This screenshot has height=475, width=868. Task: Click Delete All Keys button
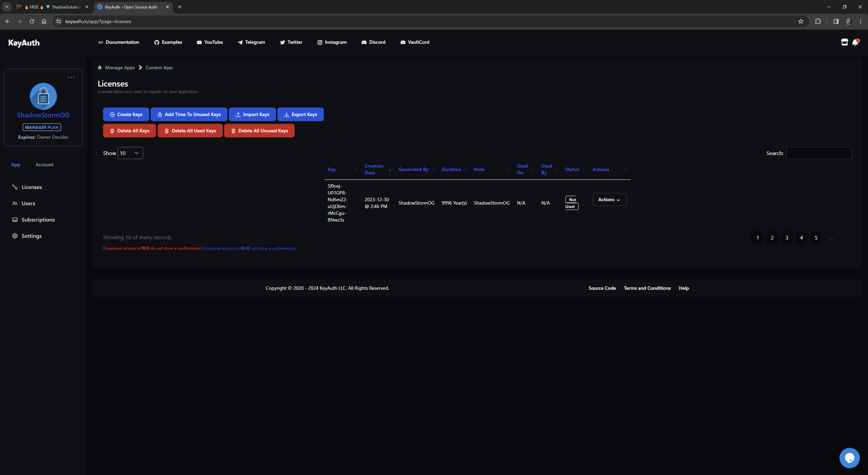130,131
